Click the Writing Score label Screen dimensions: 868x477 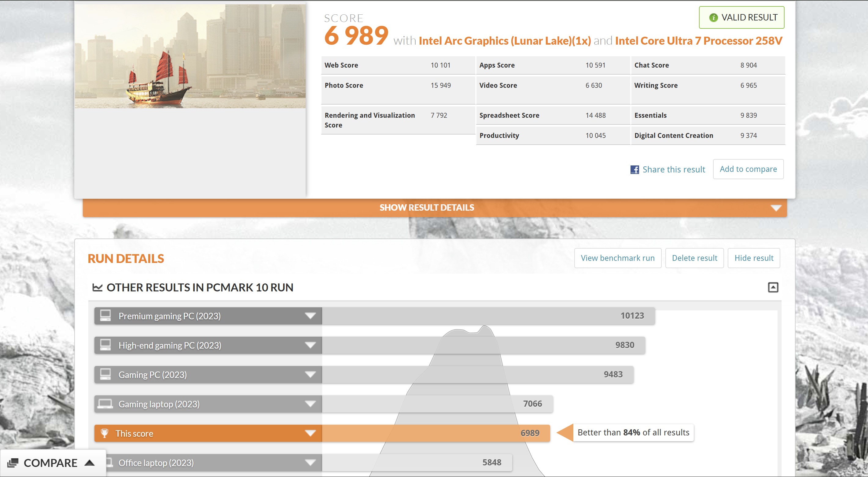point(656,86)
